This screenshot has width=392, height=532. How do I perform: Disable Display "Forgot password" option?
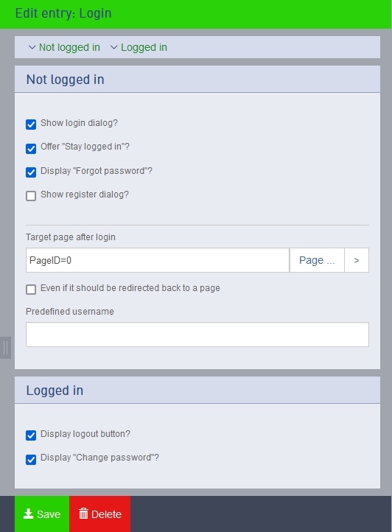pyautogui.click(x=31, y=172)
